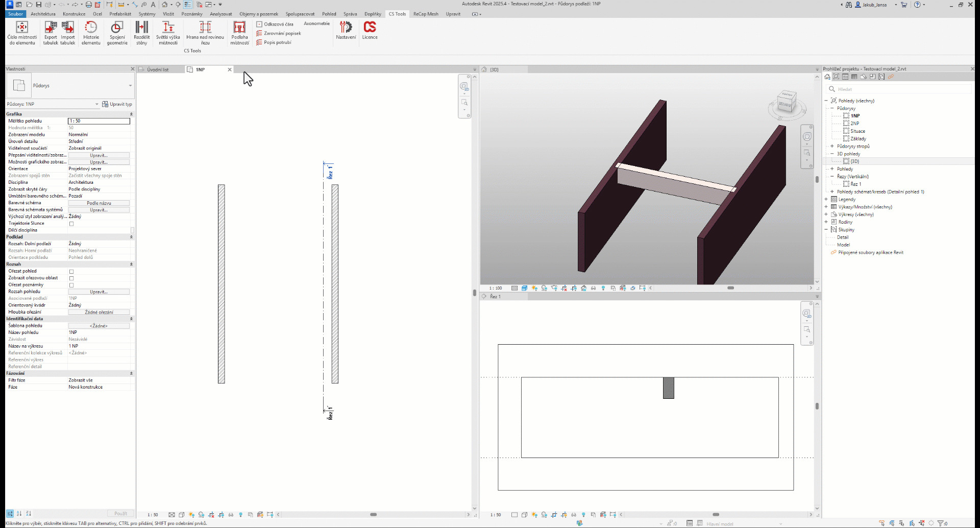The image size is (980, 528).
Task: Click Světlá výška místnosti tool
Action: (x=168, y=33)
